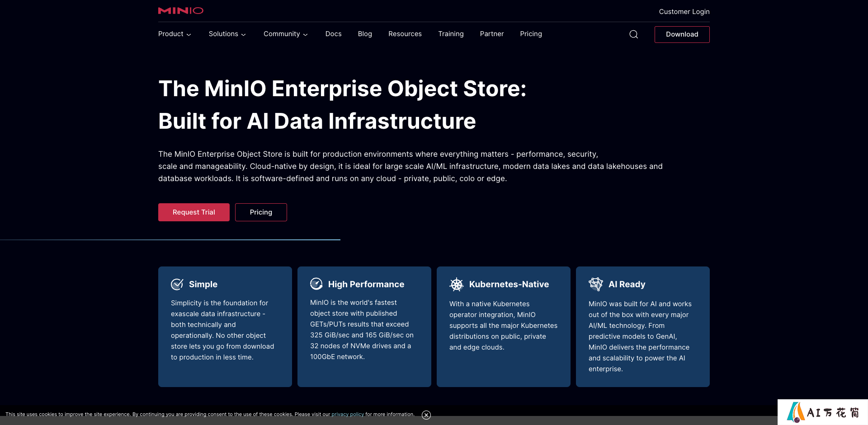The image size is (868, 425).
Task: Expand the Product dropdown menu
Action: [x=175, y=34]
